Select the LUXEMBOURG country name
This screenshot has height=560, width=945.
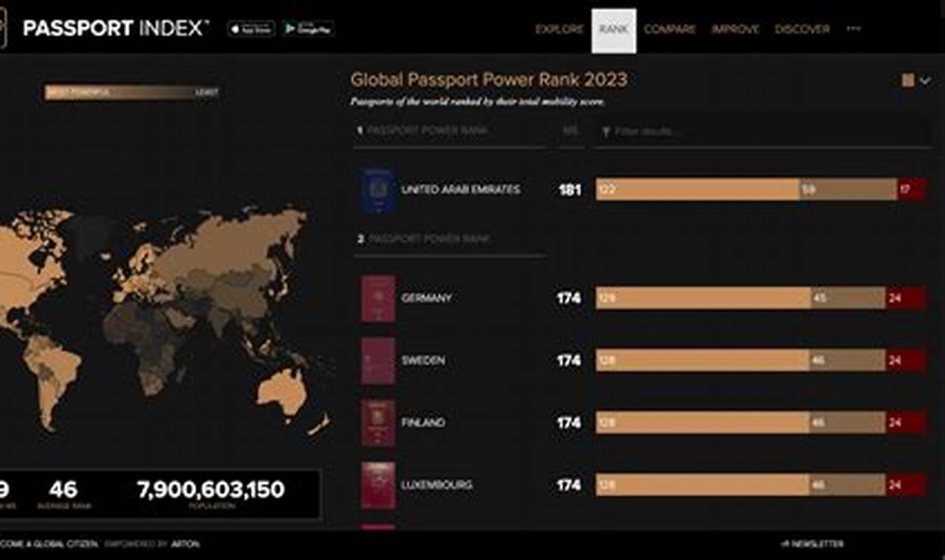[437, 485]
